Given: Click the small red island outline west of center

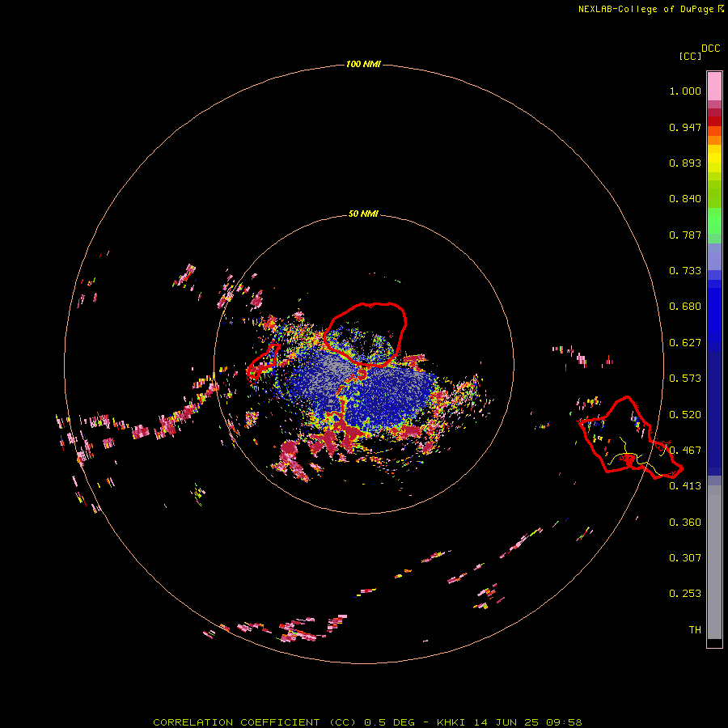Looking at the screenshot, I should [263, 362].
